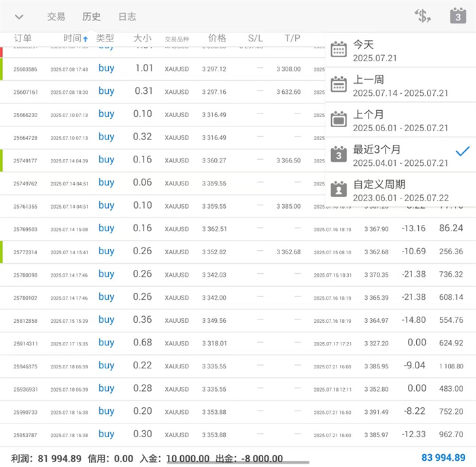
Task: Select order 25914311 row
Action: click(x=238, y=343)
